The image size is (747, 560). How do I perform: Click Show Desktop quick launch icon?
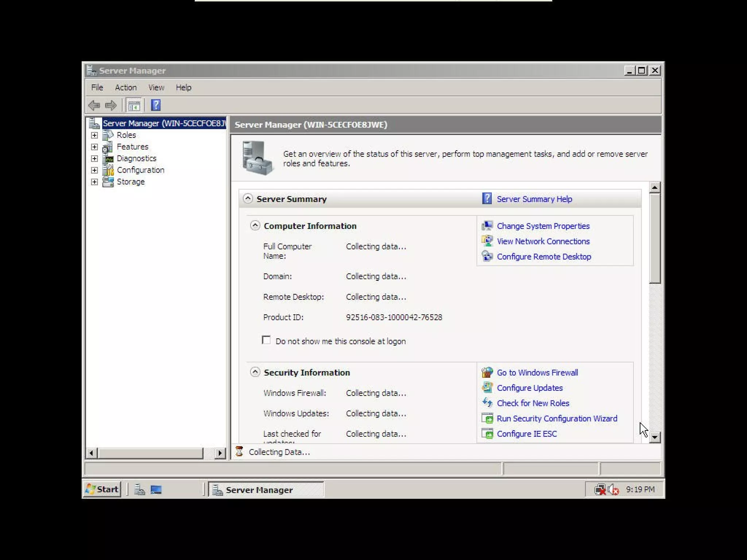[x=156, y=490]
